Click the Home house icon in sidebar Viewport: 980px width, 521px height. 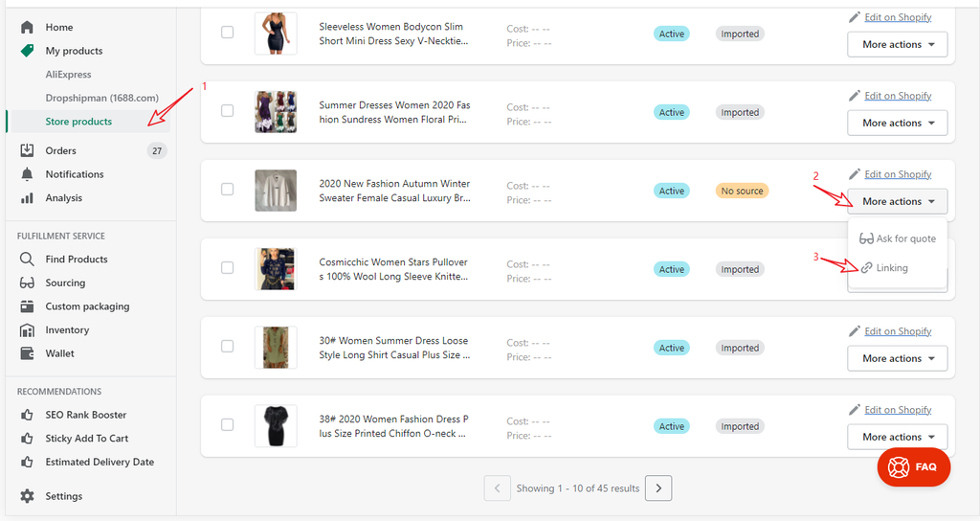coord(27,27)
